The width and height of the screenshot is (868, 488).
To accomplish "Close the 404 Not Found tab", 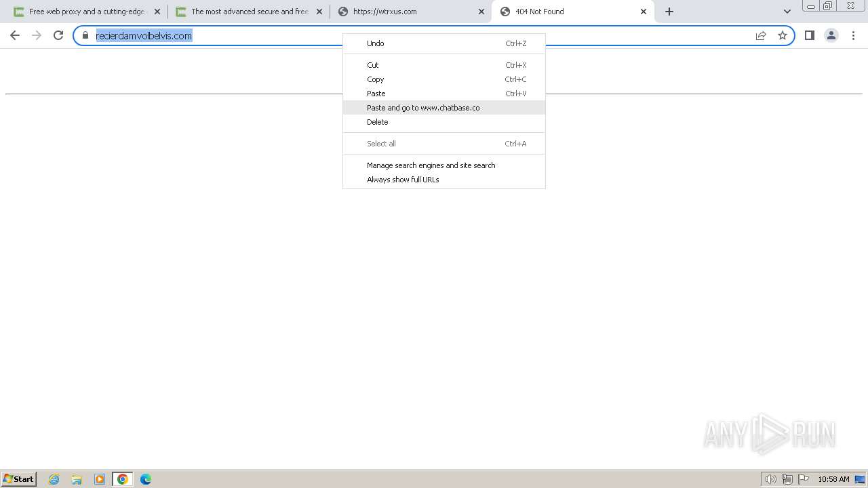I will click(x=644, y=12).
